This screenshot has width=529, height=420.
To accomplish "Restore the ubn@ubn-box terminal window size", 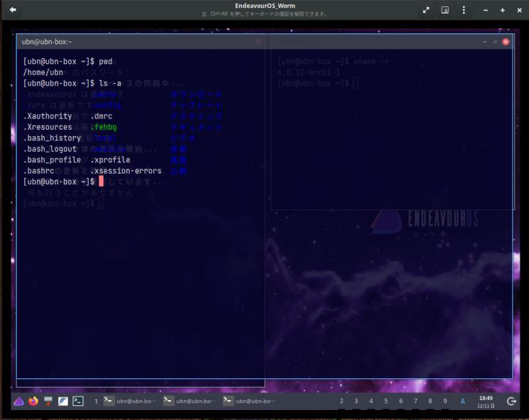I will (495, 42).
